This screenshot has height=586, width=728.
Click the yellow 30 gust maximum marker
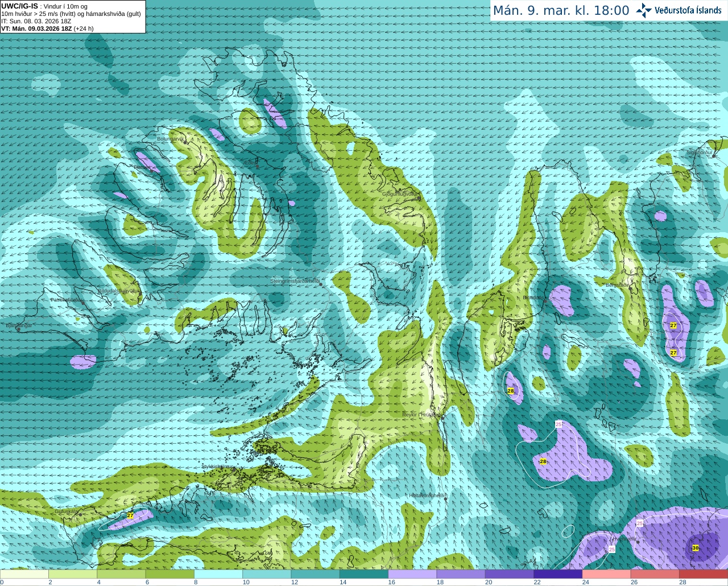click(x=696, y=548)
